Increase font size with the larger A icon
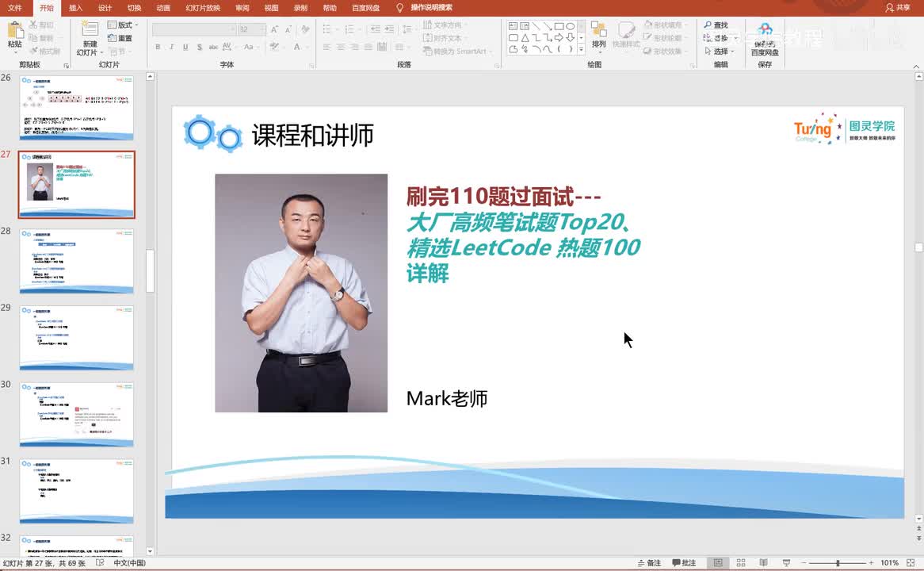Image resolution: width=924 pixels, height=571 pixels. coord(274,29)
